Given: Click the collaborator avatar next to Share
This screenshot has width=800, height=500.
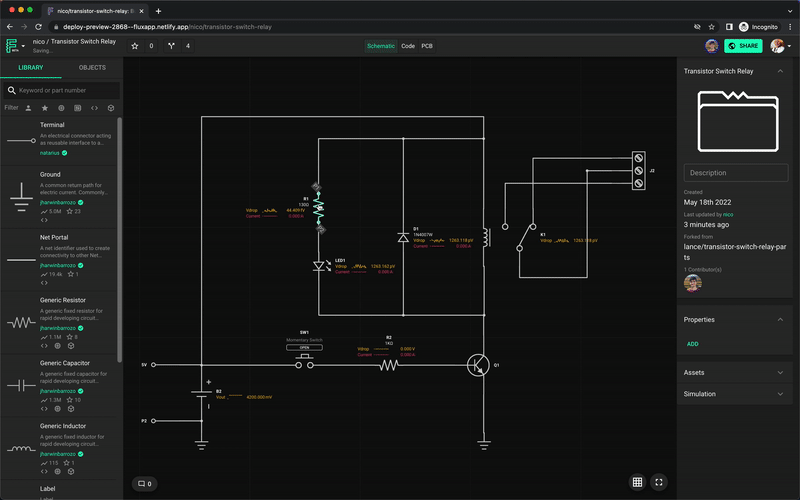Looking at the screenshot, I should click(712, 46).
